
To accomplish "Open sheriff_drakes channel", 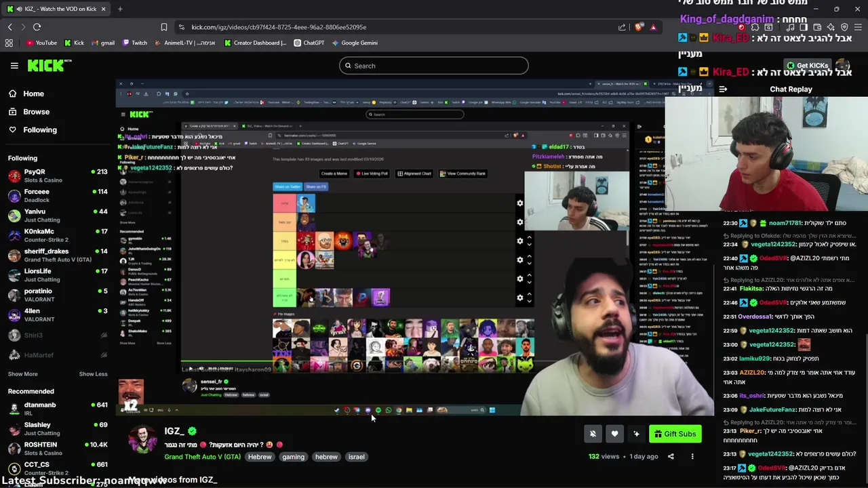I will [58, 255].
